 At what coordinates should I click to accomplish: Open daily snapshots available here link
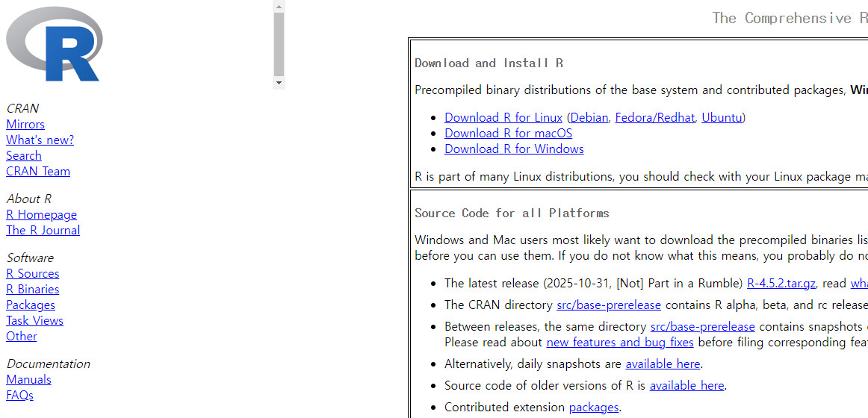coord(663,364)
